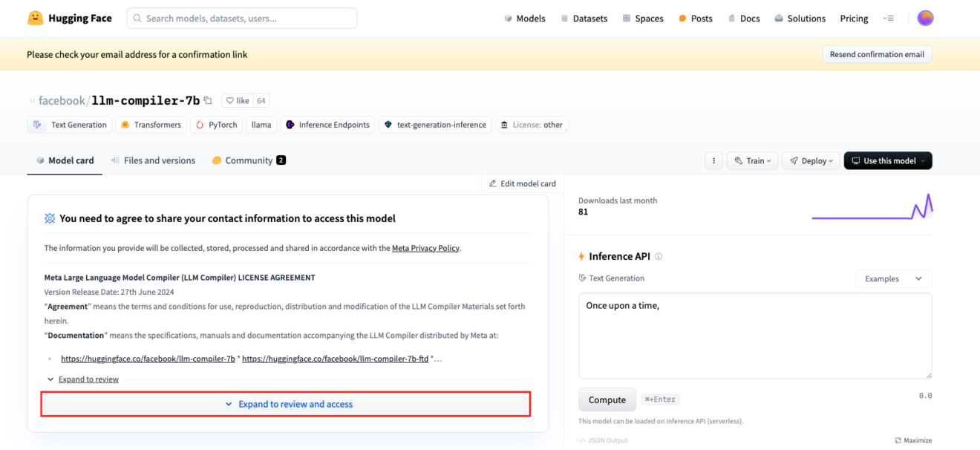980x450 pixels.
Task: Open huggingface.co/facebook/llm-compiler-7b link
Action: [148, 359]
